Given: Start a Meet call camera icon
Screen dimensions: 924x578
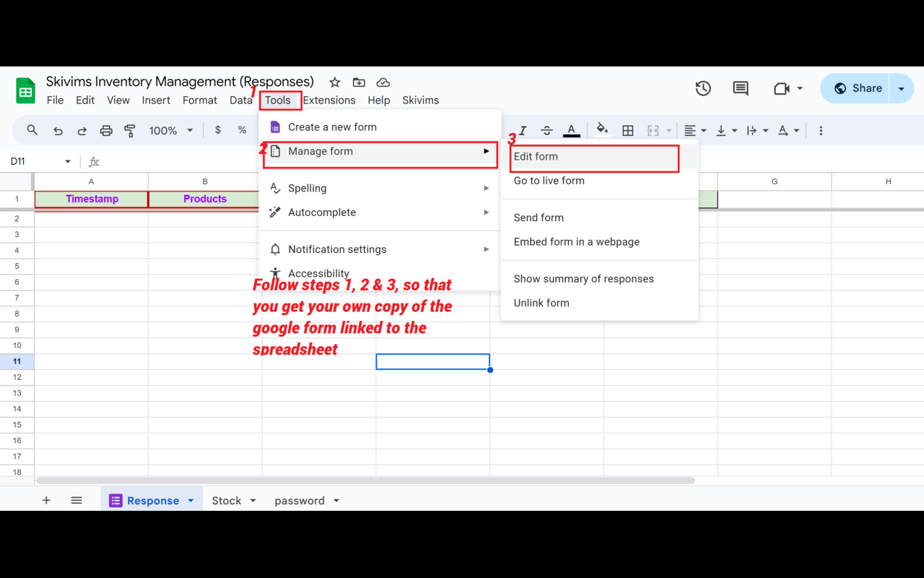Looking at the screenshot, I should pos(781,88).
